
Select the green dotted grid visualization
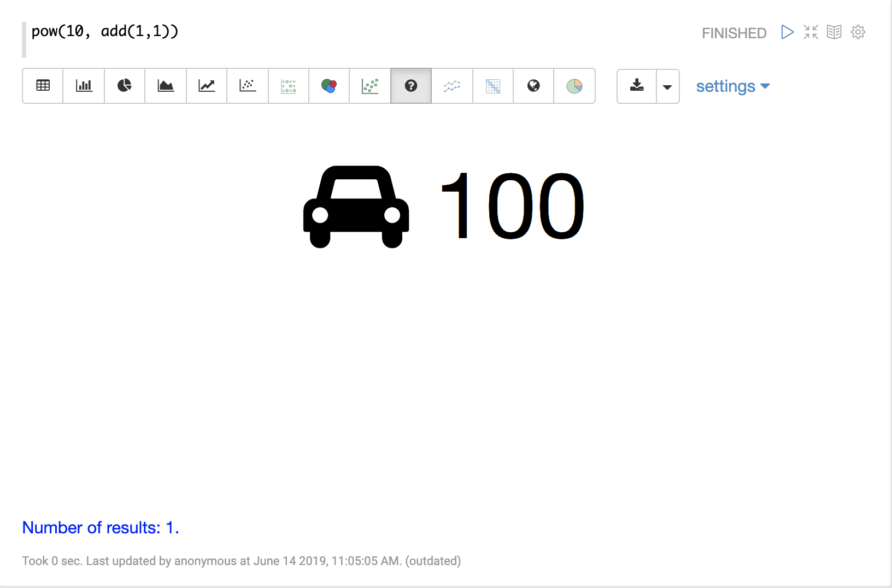[x=289, y=86]
